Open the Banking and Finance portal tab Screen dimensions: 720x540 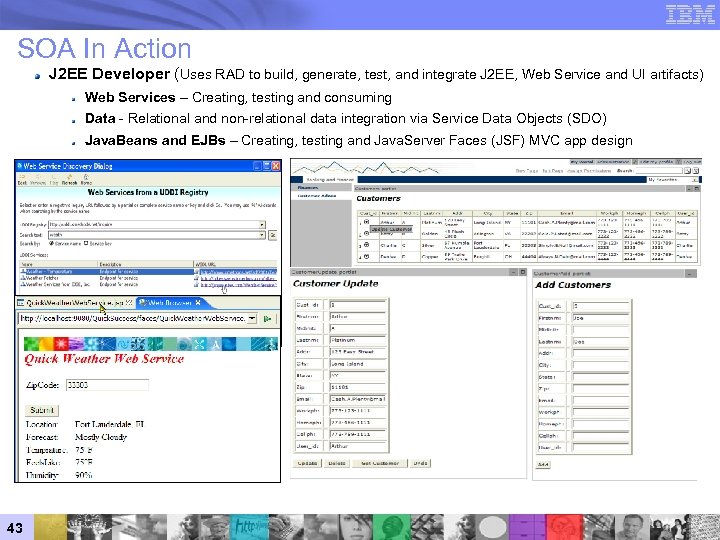click(329, 180)
